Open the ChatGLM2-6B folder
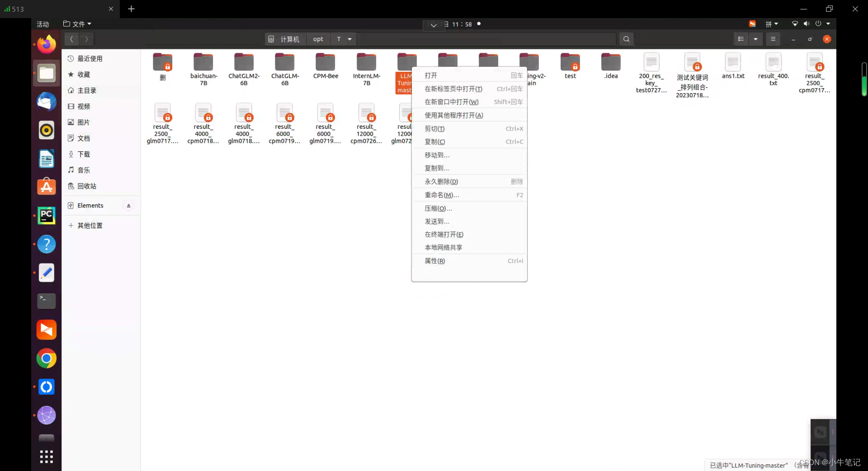Image resolution: width=868 pixels, height=471 pixels. point(244,69)
